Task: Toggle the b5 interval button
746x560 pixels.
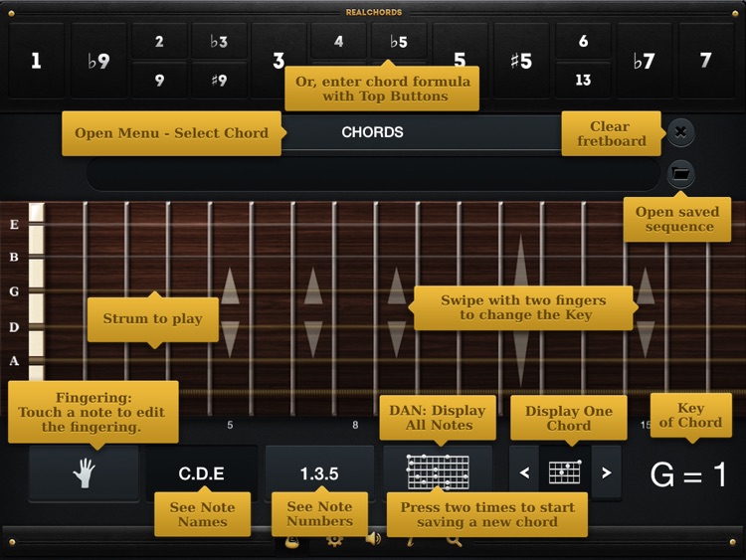Action: (399, 42)
